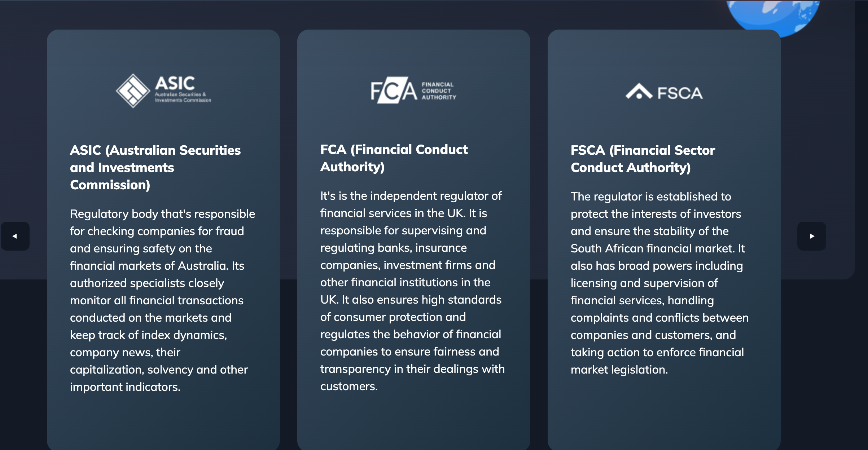Go to previous regulator with left arrow
The height and width of the screenshot is (450, 868).
[15, 236]
